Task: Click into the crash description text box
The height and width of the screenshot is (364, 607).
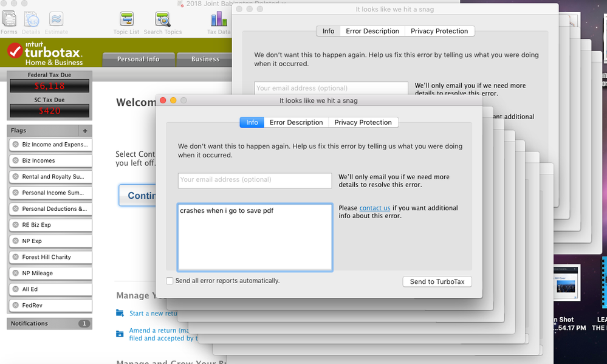Action: click(255, 237)
